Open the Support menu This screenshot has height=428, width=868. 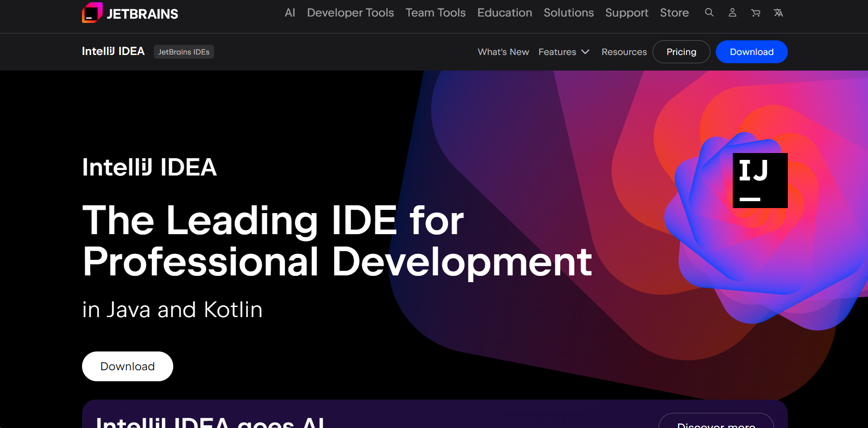[626, 13]
